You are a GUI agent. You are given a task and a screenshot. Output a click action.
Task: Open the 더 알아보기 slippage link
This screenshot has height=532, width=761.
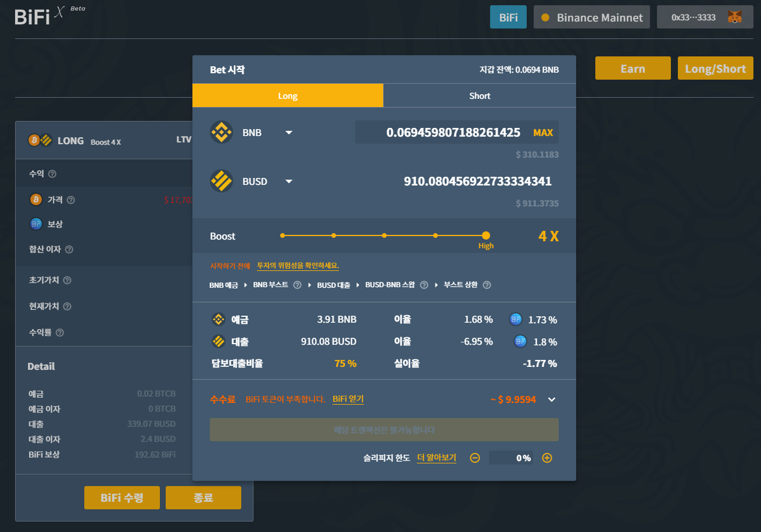point(437,458)
